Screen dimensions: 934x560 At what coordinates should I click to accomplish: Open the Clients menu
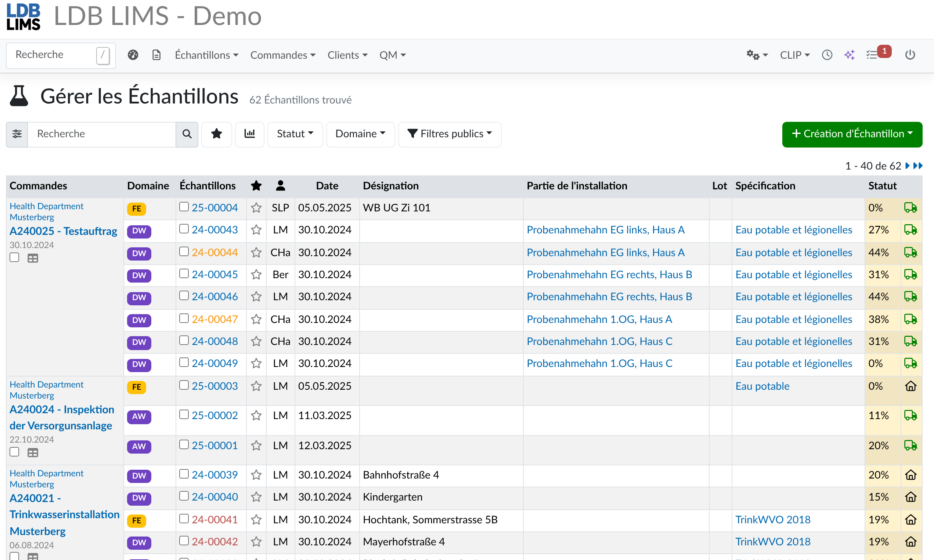pyautogui.click(x=347, y=55)
